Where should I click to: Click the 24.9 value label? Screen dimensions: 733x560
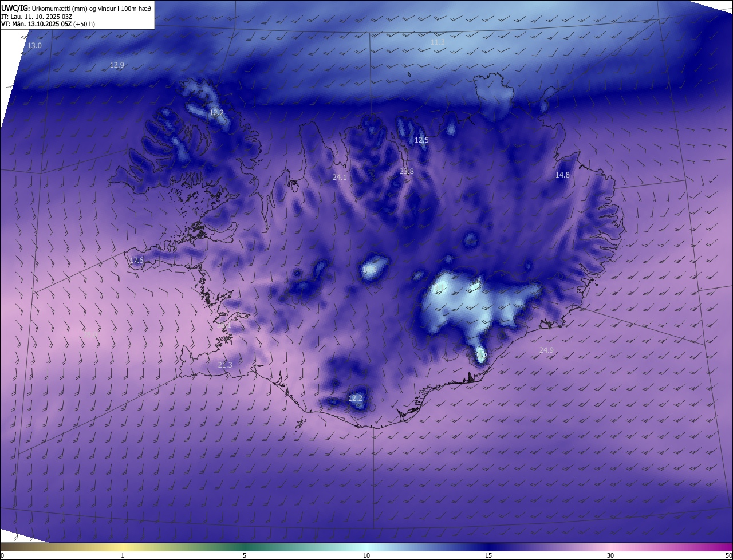(546, 350)
